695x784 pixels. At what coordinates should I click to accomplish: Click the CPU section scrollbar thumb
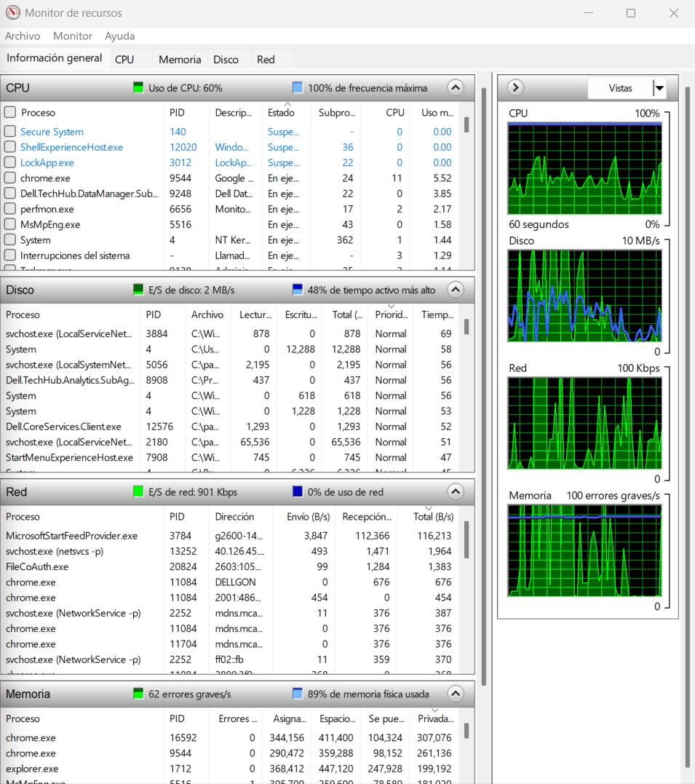tap(466, 124)
